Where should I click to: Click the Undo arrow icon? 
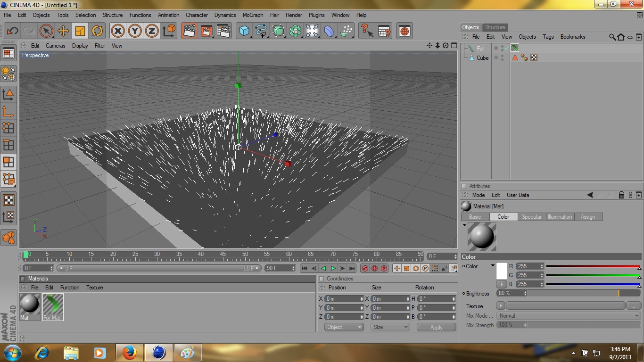12,31
